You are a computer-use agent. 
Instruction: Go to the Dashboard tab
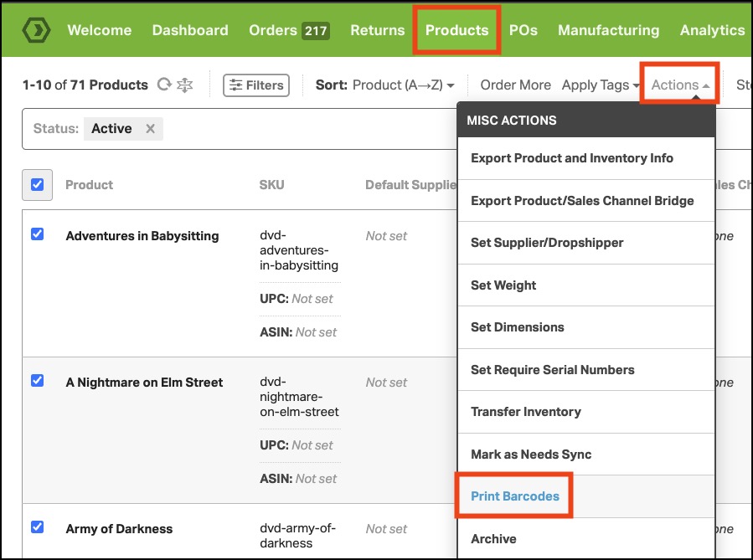(190, 30)
